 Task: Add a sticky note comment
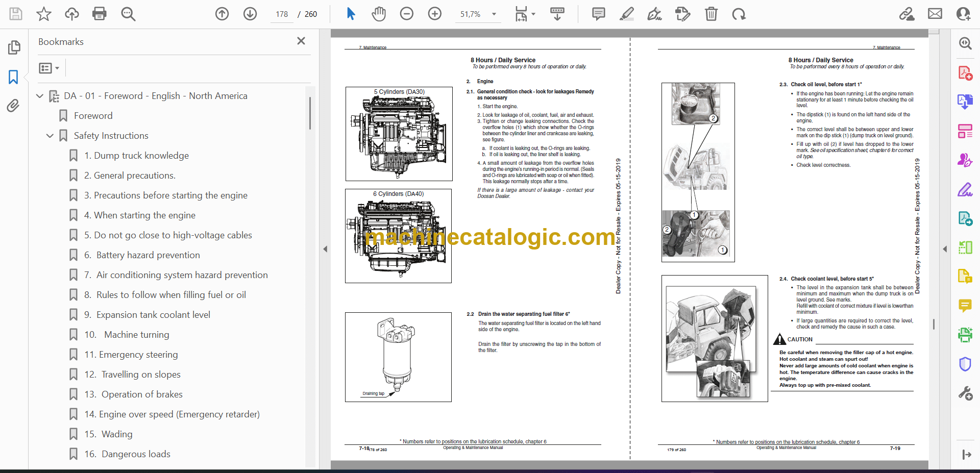click(598, 14)
